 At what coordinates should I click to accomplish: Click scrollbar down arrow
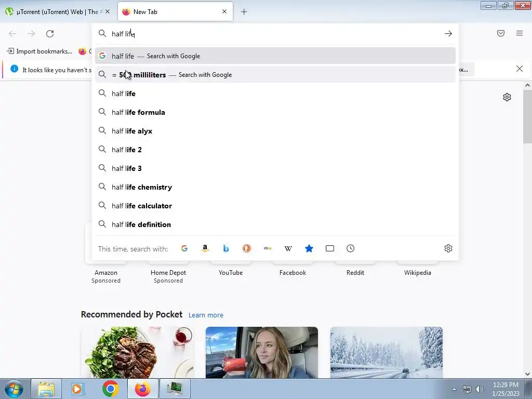tap(527, 374)
